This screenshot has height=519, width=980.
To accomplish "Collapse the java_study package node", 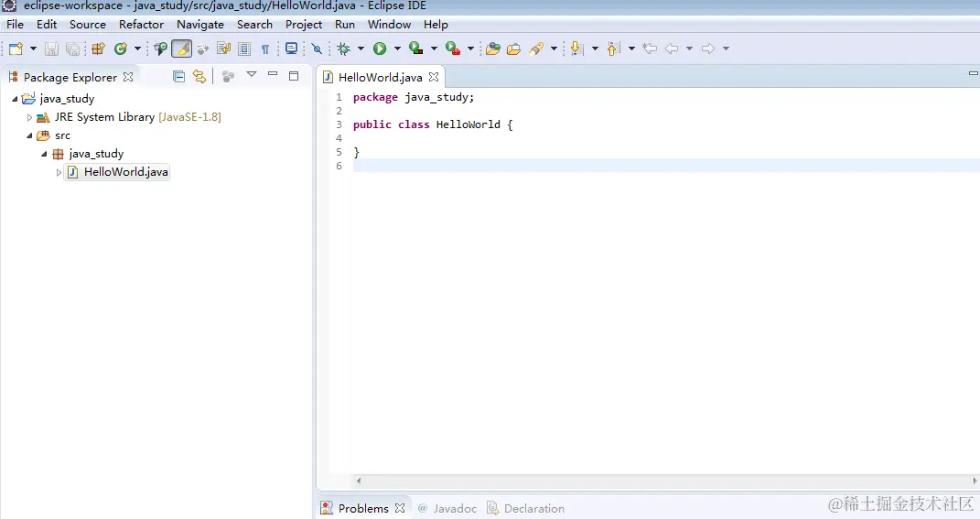I will click(44, 154).
